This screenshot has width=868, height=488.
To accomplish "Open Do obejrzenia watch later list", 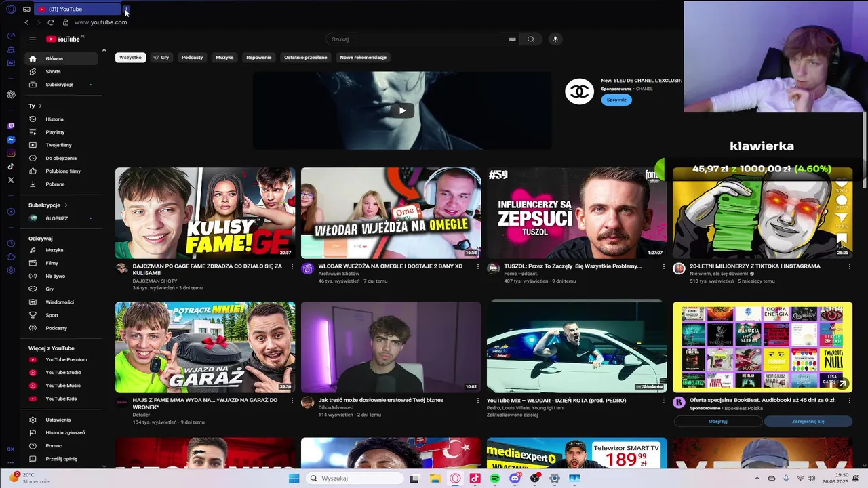I will pos(61,158).
